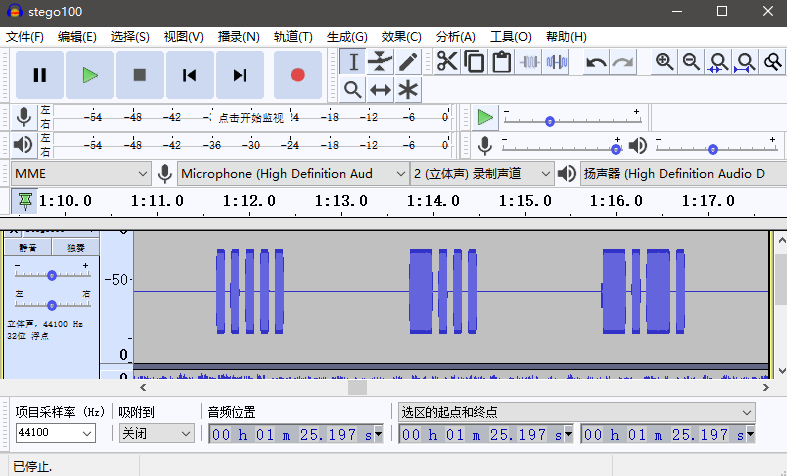Toggle the pinned playhead button
This screenshot has height=476, width=787.
[x=25, y=201]
